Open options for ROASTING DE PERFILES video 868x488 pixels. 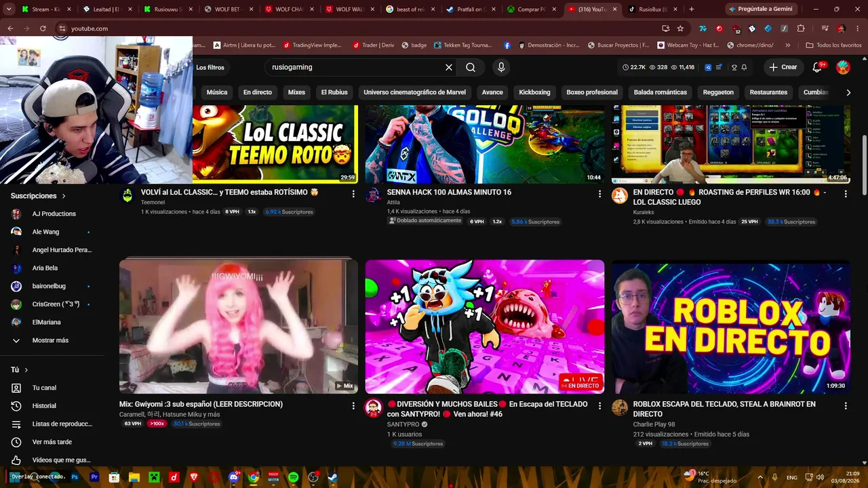[846, 194]
